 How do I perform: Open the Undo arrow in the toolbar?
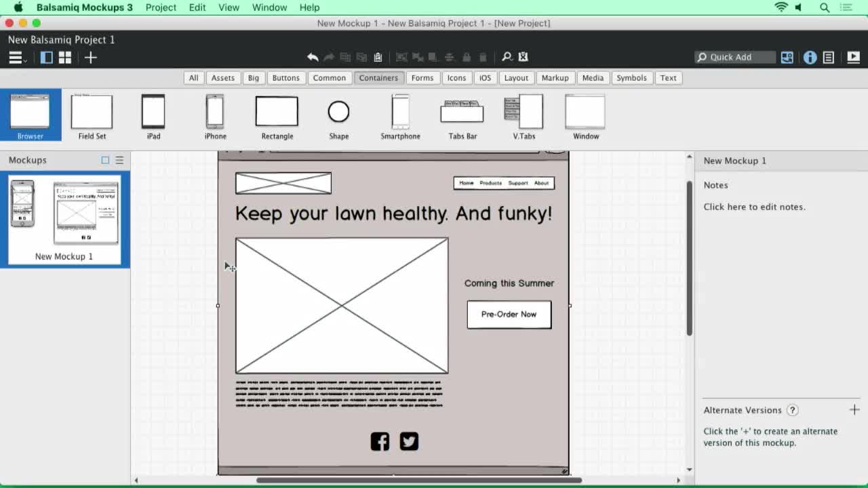coord(313,57)
